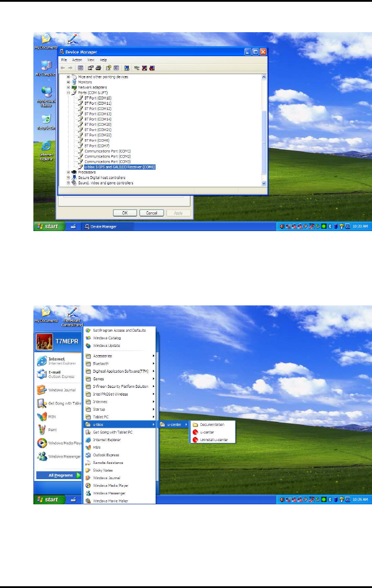Open the u-center submenu folder
The width and height of the screenshot is (372, 588).
pyautogui.click(x=173, y=425)
